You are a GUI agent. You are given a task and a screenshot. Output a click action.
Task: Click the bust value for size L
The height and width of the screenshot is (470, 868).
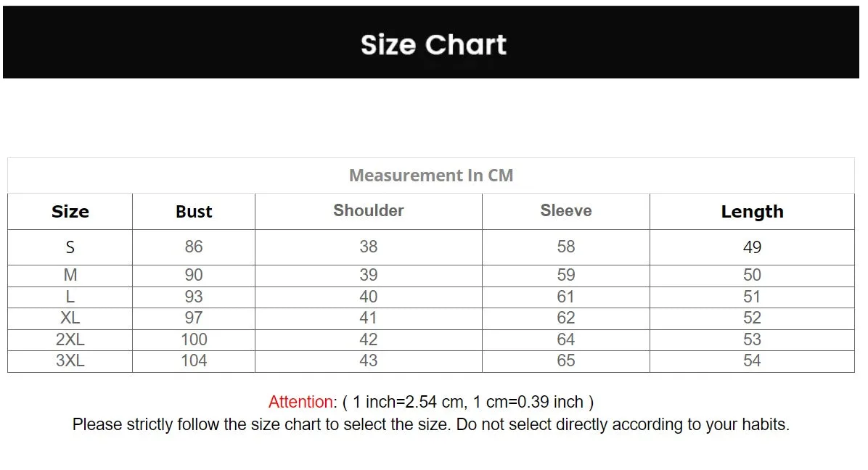[194, 297]
